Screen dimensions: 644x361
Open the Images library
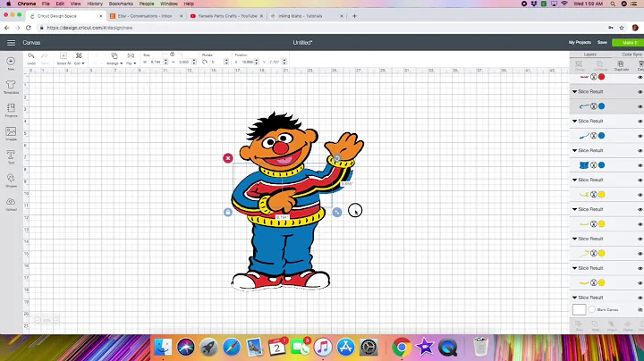(11, 133)
